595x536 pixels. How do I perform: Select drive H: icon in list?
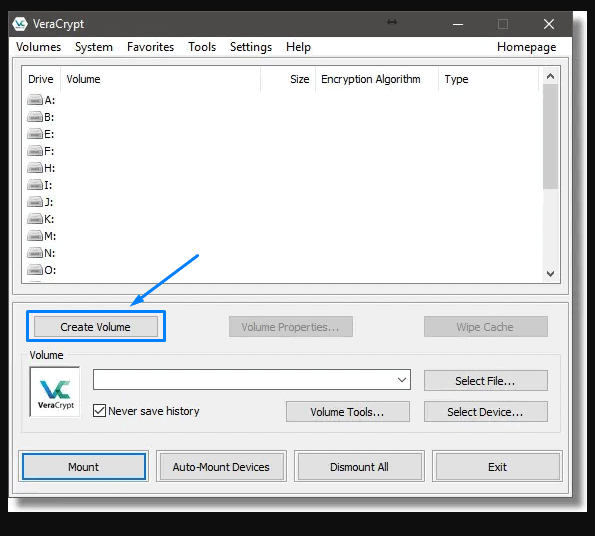[35, 168]
